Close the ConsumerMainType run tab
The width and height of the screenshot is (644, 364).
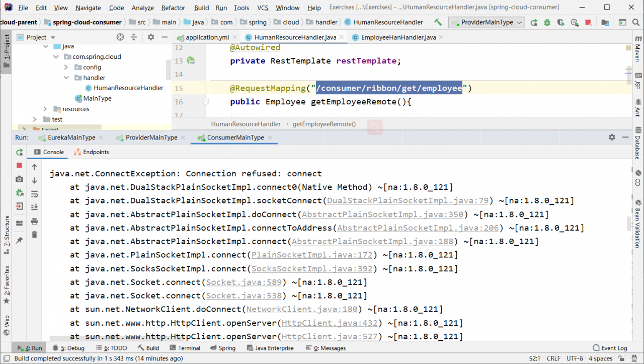point(270,137)
